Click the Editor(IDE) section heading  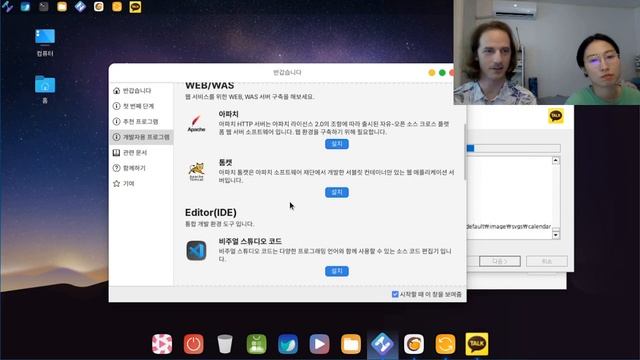pos(211,212)
